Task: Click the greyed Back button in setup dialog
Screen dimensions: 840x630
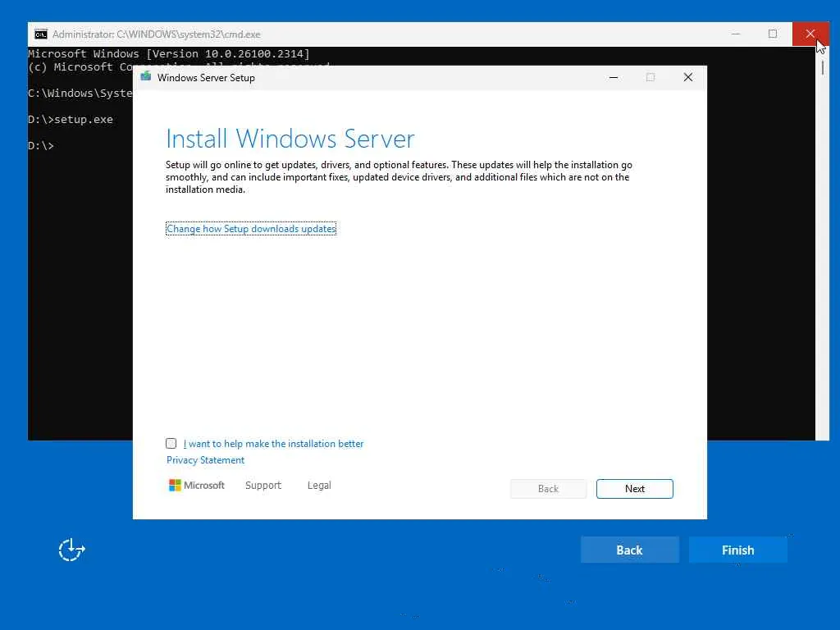Action: click(548, 489)
